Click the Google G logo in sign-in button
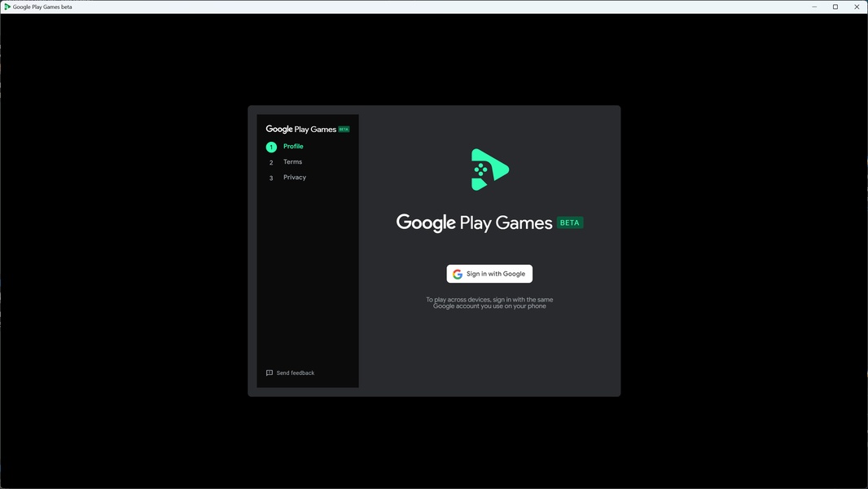Image resolution: width=868 pixels, height=489 pixels. (x=458, y=274)
